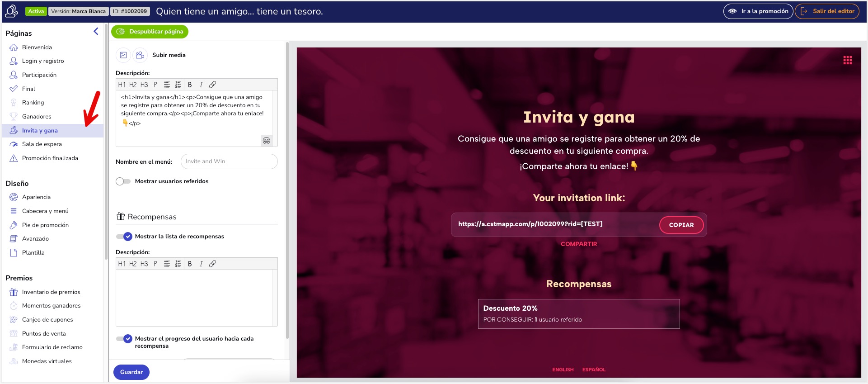Apply bold in the top description toolbar

[190, 85]
